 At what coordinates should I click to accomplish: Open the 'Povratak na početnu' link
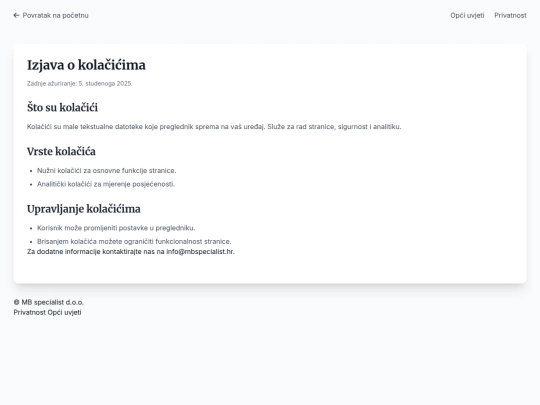point(51,15)
